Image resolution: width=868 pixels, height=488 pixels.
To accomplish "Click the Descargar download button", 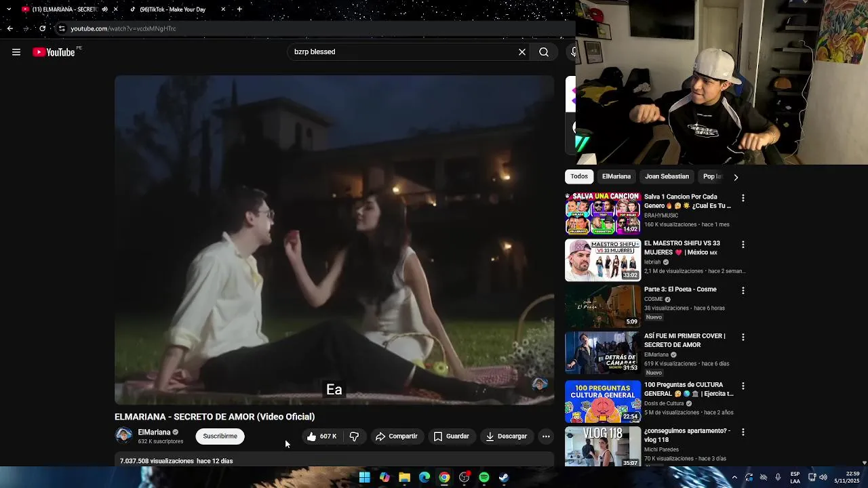I will click(x=507, y=436).
